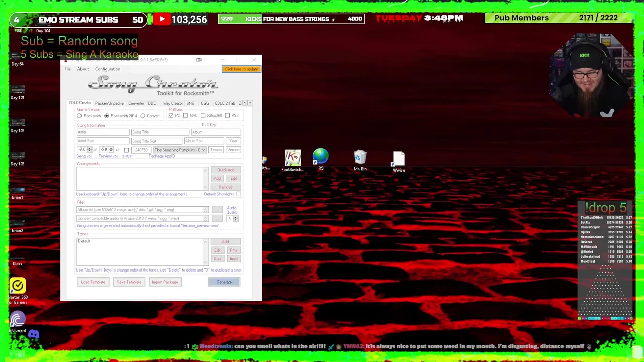This screenshot has height=362, width=644.
Task: Click the Save Template button
Action: pos(129,282)
